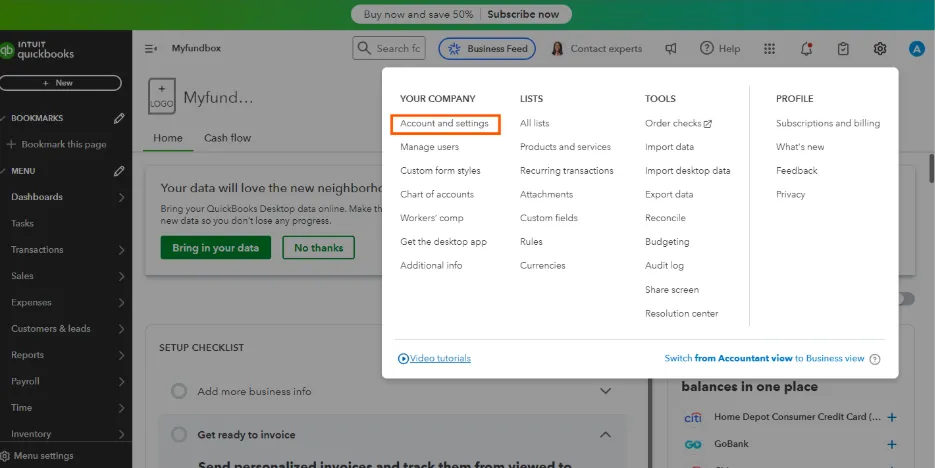
Task: Click the add LOGO placeholder
Action: point(162,96)
